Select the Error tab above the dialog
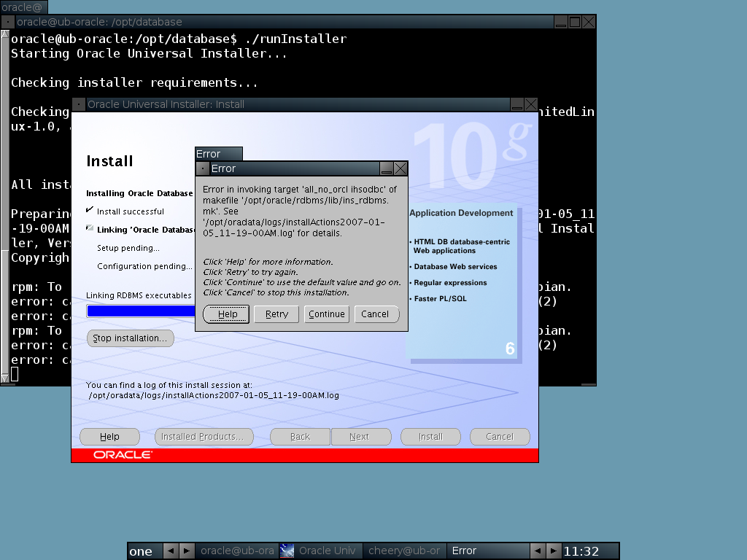 point(219,154)
